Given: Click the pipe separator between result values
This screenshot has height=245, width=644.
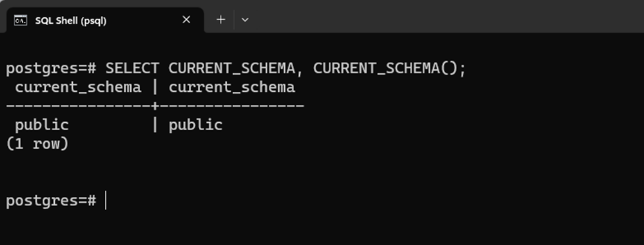Looking at the screenshot, I should 155,125.
